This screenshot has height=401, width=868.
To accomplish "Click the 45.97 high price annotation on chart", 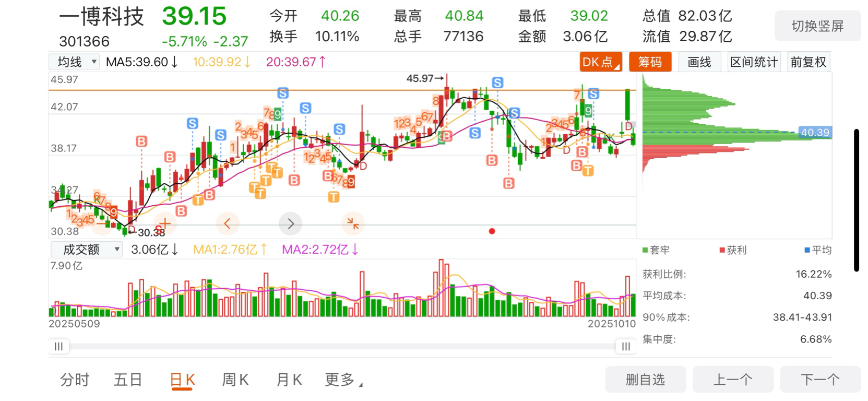I will point(425,78).
